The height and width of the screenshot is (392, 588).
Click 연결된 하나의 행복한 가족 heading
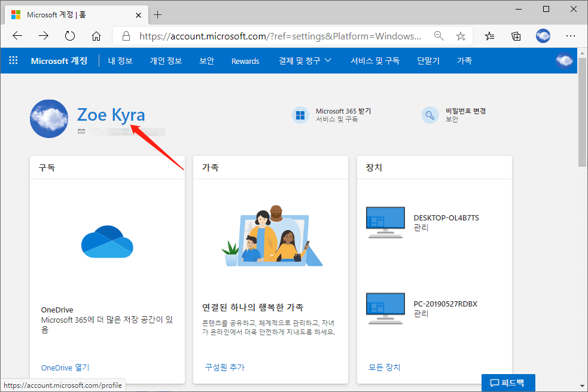253,307
